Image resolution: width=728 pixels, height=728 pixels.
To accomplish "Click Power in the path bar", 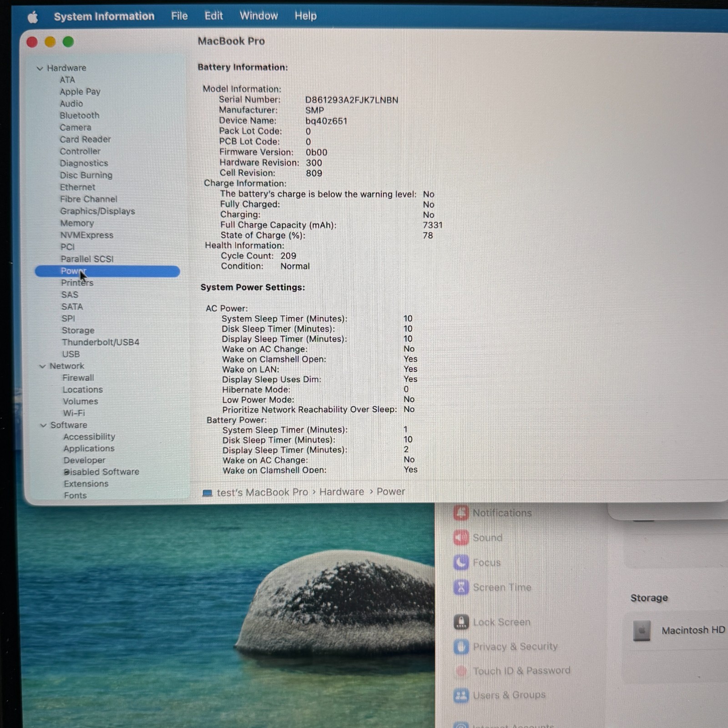I will point(391,492).
